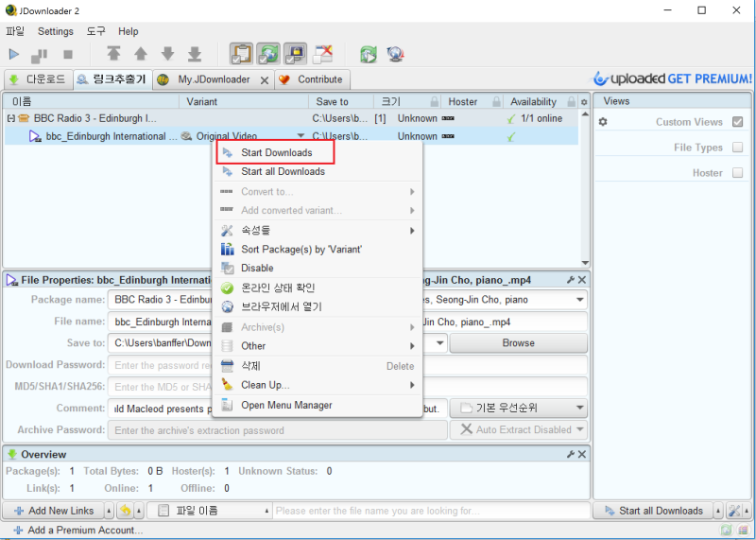Viewport: 756px width, 540px height.
Task: Open File Properties panel wrench settings
Action: [571, 280]
